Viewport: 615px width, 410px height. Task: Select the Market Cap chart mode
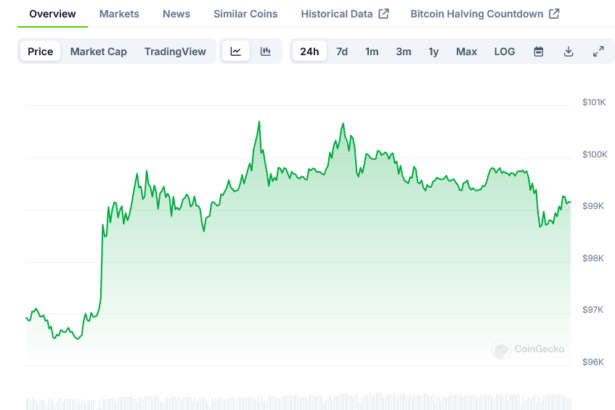[x=98, y=52]
